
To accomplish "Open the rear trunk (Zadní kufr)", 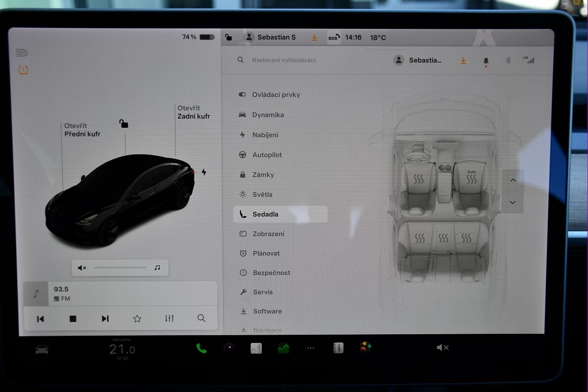I will pos(194,112).
